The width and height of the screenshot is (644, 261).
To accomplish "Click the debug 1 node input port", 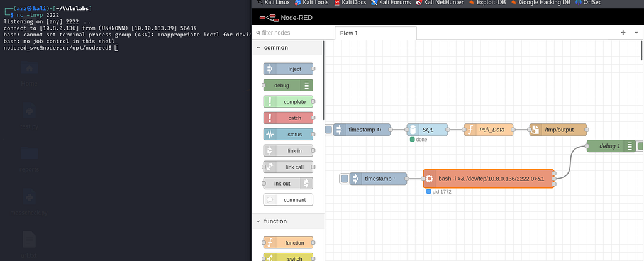I will pyautogui.click(x=587, y=146).
